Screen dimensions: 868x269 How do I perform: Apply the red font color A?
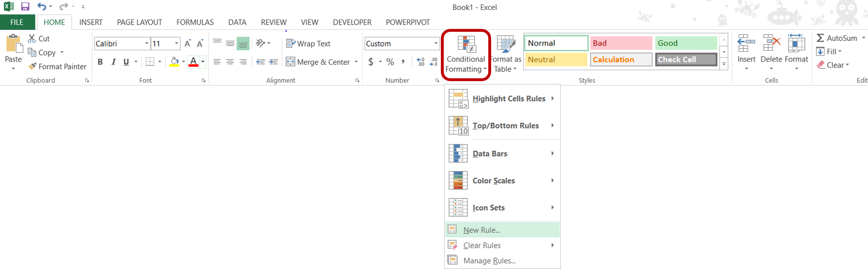click(x=193, y=62)
